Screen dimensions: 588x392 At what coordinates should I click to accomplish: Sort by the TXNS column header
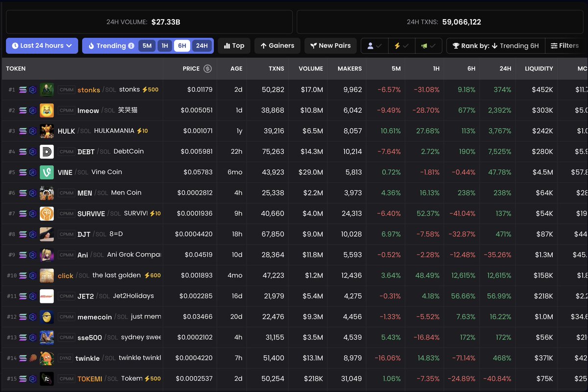coord(276,69)
